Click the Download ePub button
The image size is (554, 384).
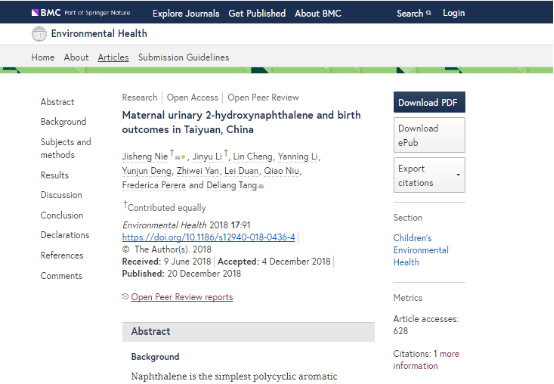point(429,135)
